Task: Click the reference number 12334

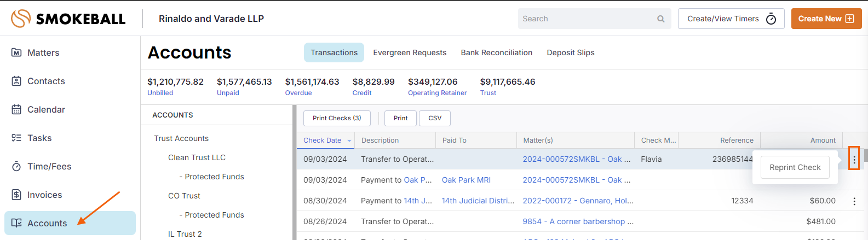Action: (x=742, y=201)
